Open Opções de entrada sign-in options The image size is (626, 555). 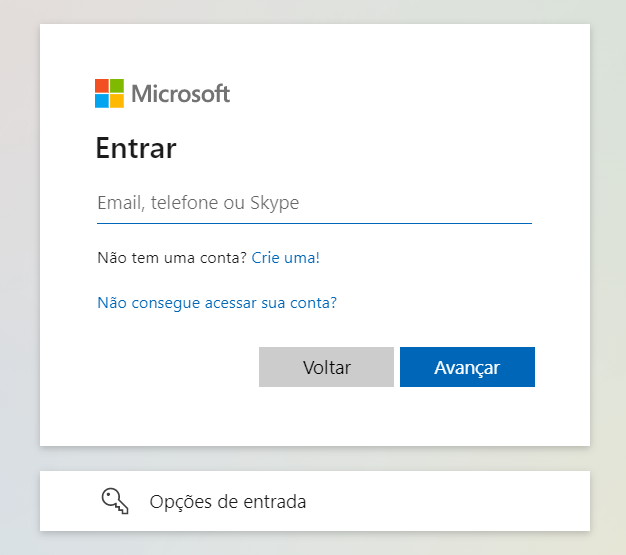[315, 501]
